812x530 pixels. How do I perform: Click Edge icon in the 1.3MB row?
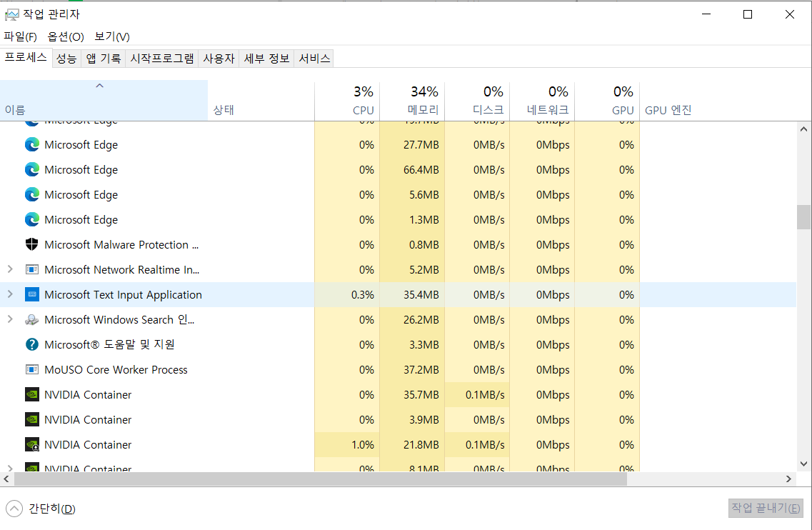coord(32,220)
